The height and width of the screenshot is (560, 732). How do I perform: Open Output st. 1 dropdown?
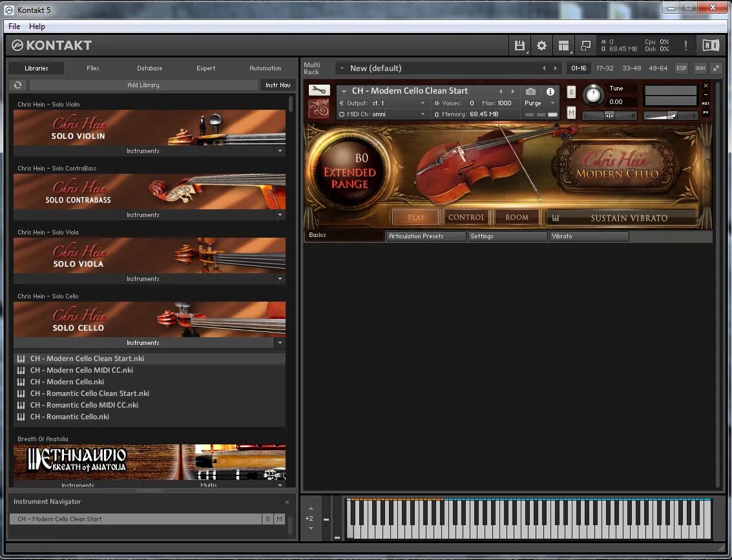pyautogui.click(x=382, y=103)
